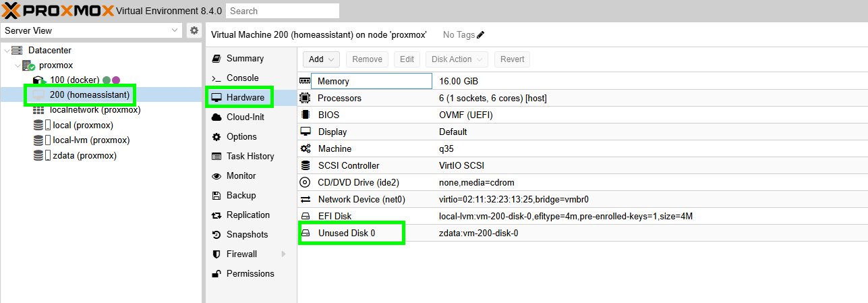Click the proxmox node icon
This screenshot has width=868, height=303.
pyautogui.click(x=28, y=65)
